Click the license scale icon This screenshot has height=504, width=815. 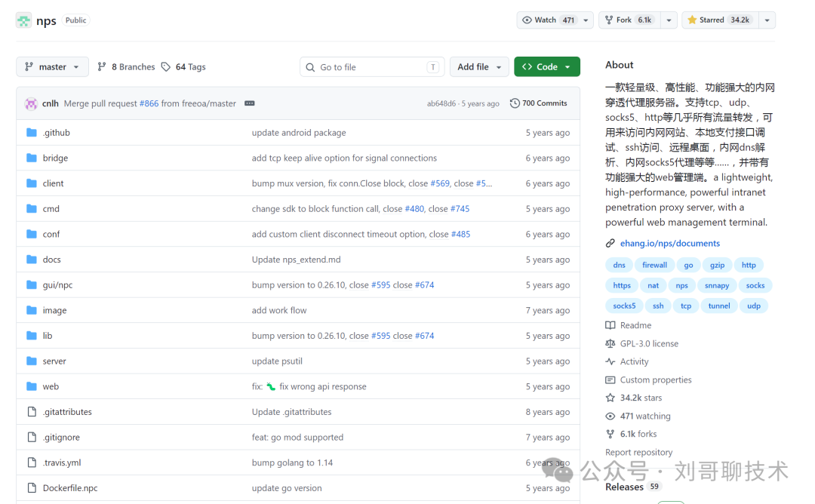click(x=610, y=343)
